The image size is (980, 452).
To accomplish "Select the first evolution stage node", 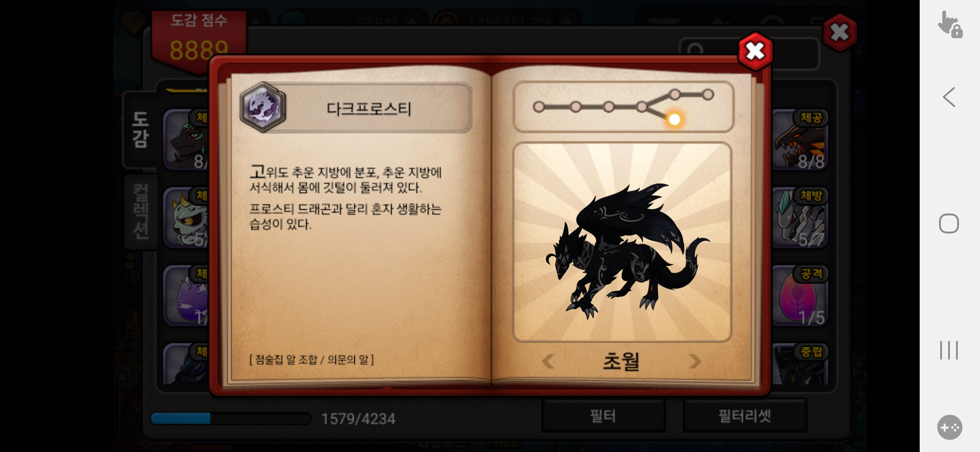I will 539,107.
